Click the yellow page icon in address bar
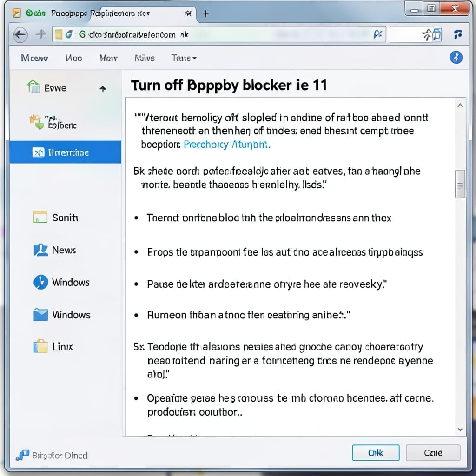This screenshot has height=476, width=476. click(58, 34)
